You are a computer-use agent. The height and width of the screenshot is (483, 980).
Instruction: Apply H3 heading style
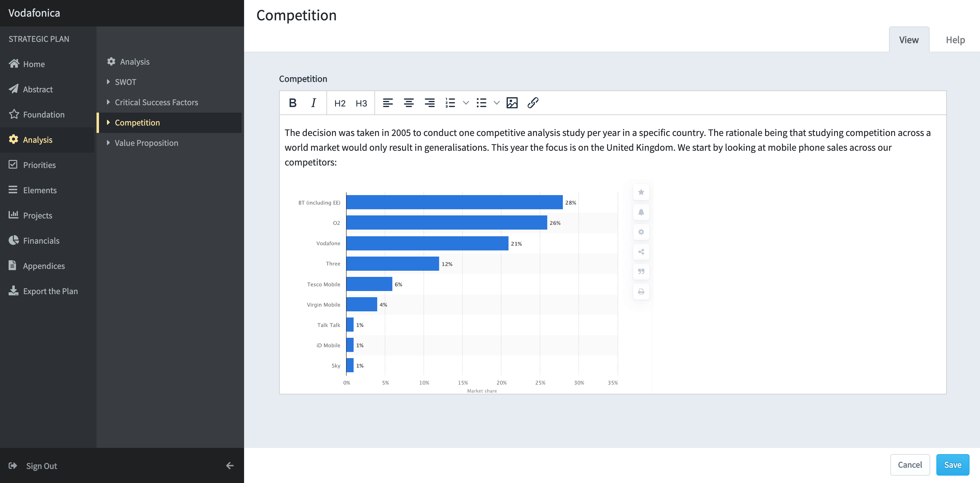tap(361, 103)
